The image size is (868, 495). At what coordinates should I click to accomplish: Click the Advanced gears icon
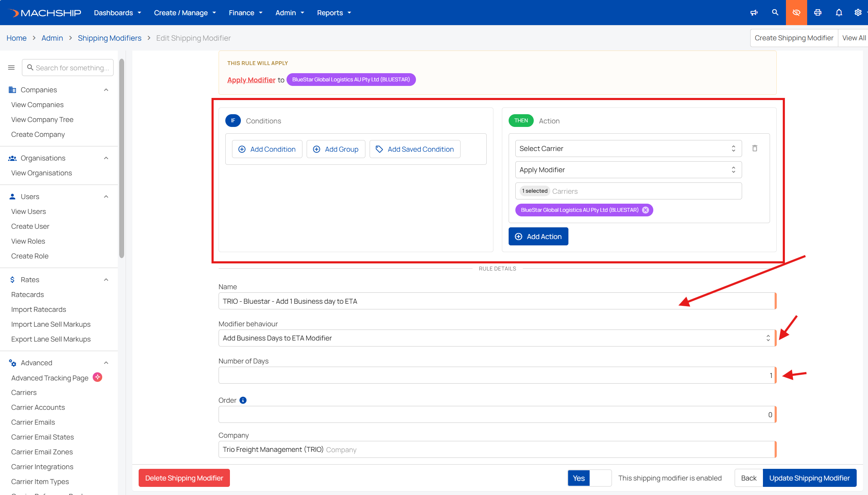coord(12,363)
